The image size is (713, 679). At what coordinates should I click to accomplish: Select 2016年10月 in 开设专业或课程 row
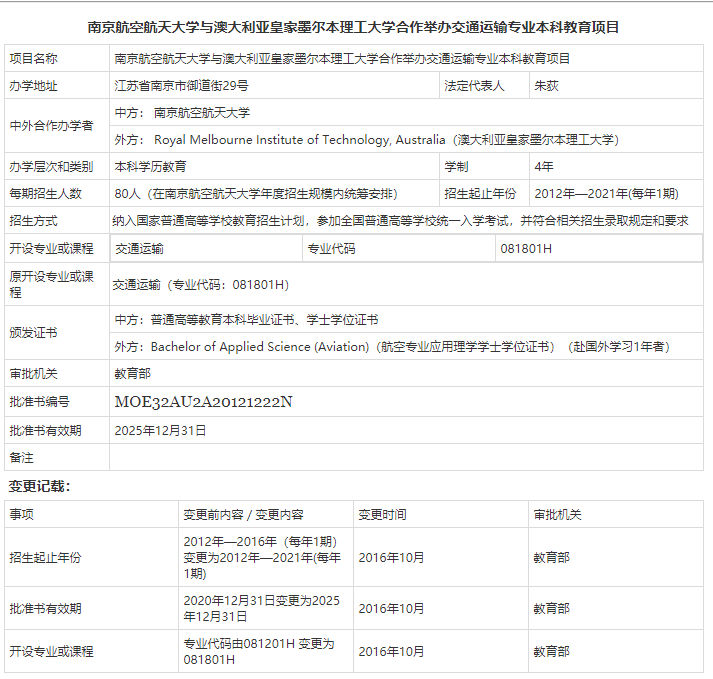(391, 651)
